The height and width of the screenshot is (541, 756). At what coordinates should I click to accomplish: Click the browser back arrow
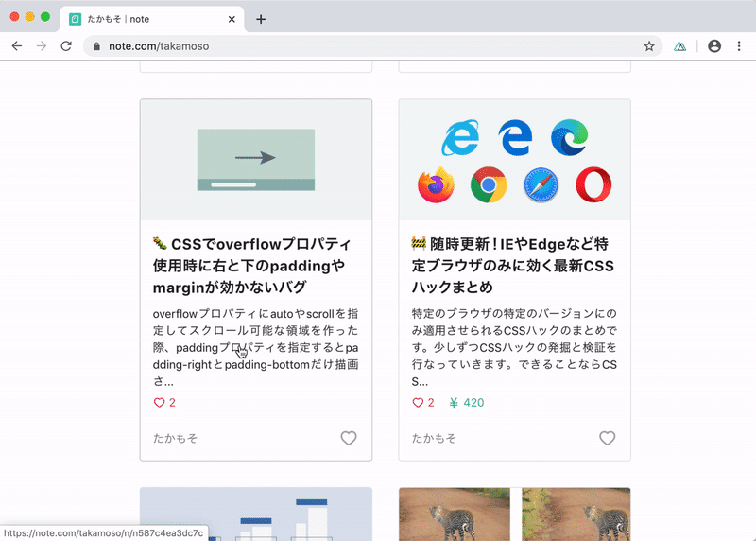(17, 45)
